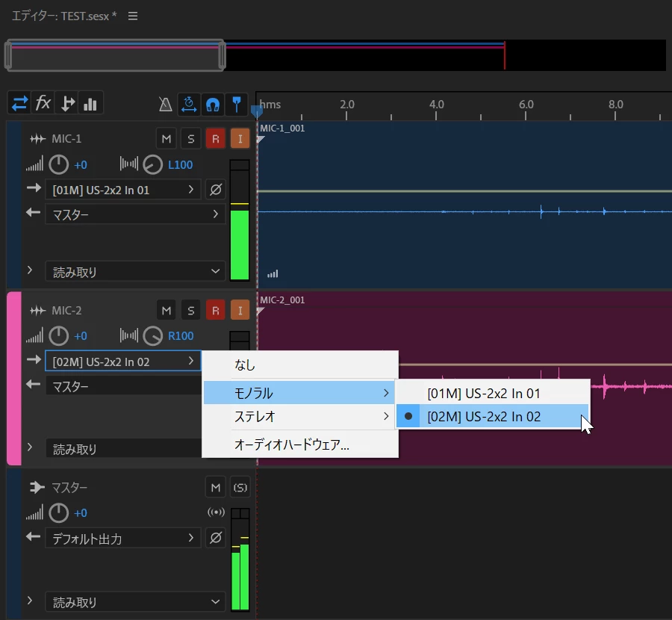Open MIC-1 automation mode 読み取り dropdown
This screenshot has height=620, width=672.
[135, 271]
